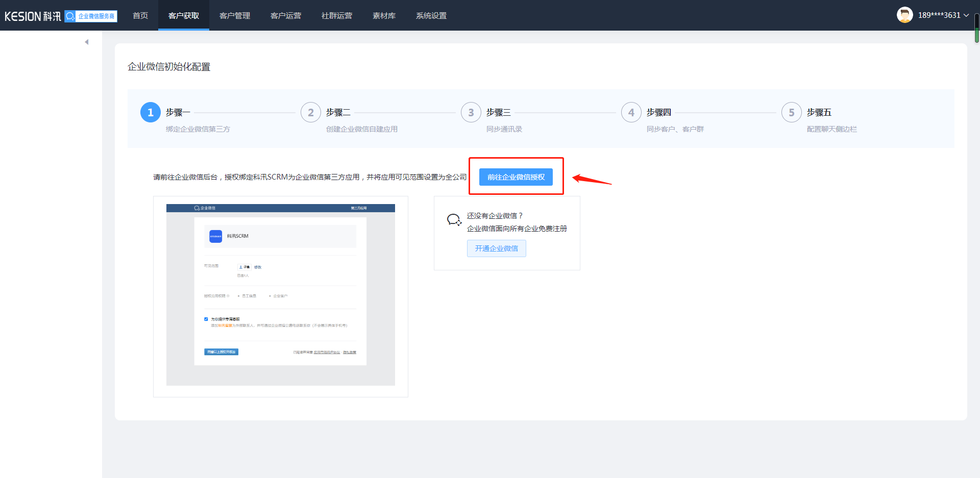Click the 子鱼 member tag in preview
The width and height of the screenshot is (980, 478).
(244, 267)
